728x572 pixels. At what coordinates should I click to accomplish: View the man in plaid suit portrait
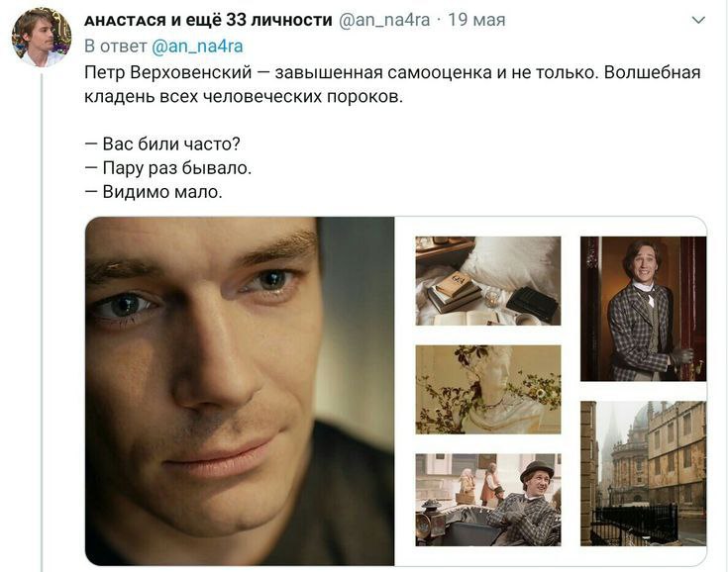pyautogui.click(x=643, y=309)
